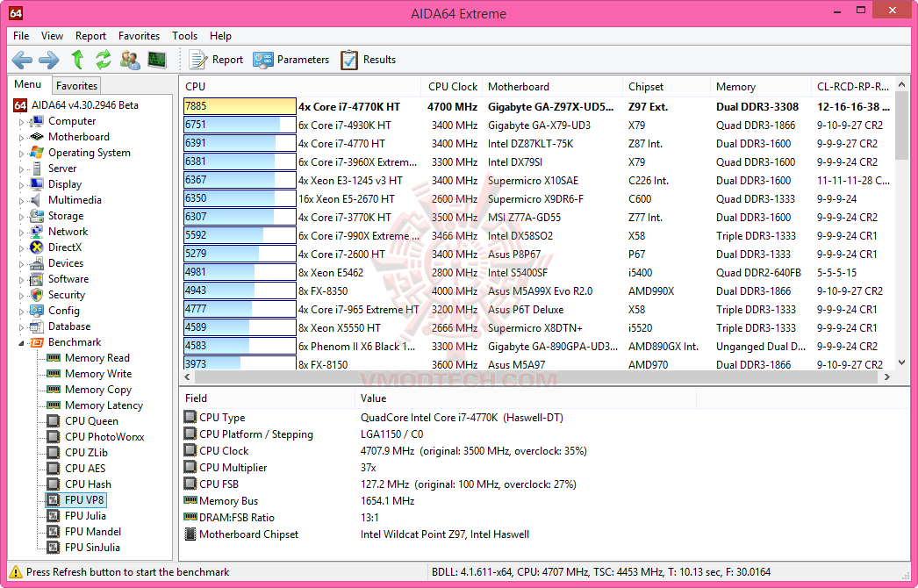Open the File menu
This screenshot has width=918, height=588.
[x=21, y=36]
